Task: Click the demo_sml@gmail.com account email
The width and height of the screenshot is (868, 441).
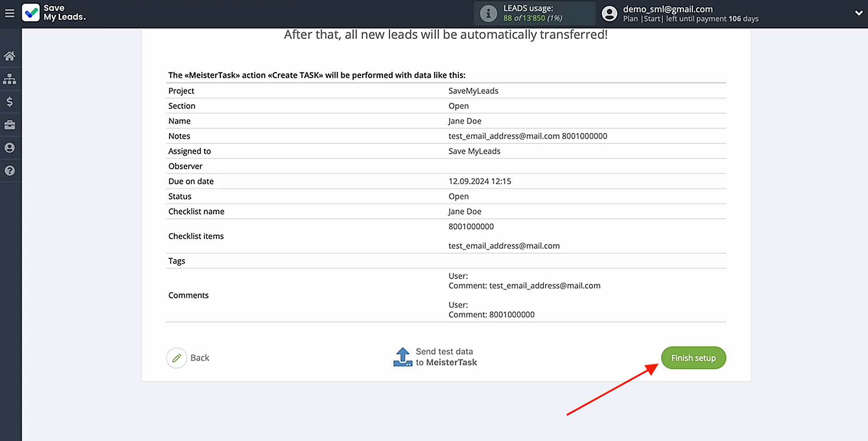Action: coord(668,9)
